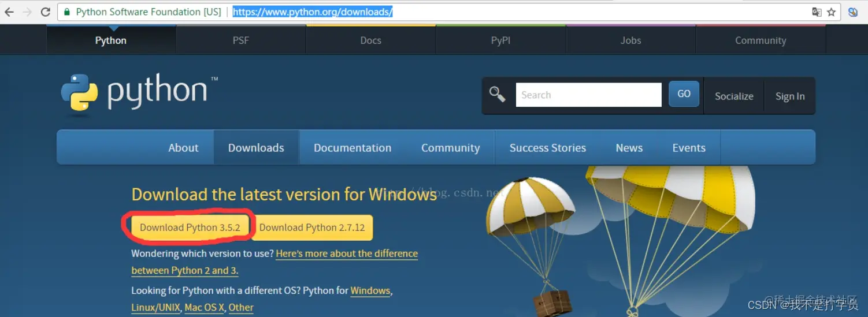Open the About menu

pyautogui.click(x=183, y=148)
